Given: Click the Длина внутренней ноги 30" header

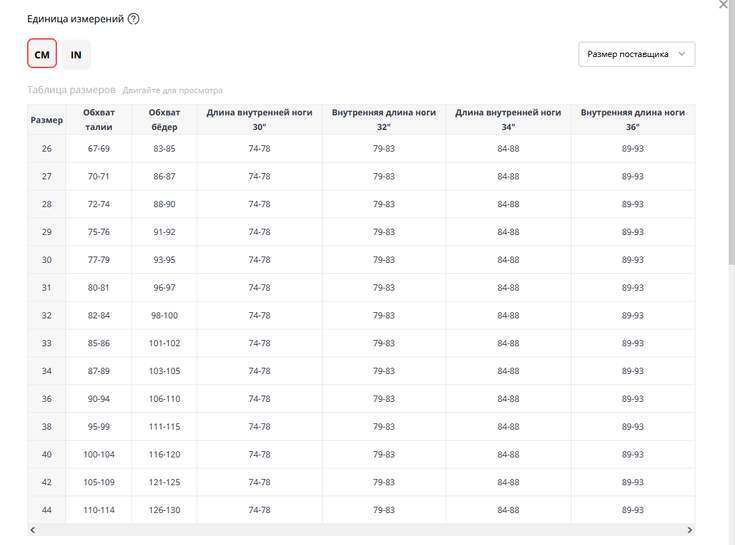Looking at the screenshot, I should click(x=259, y=120).
